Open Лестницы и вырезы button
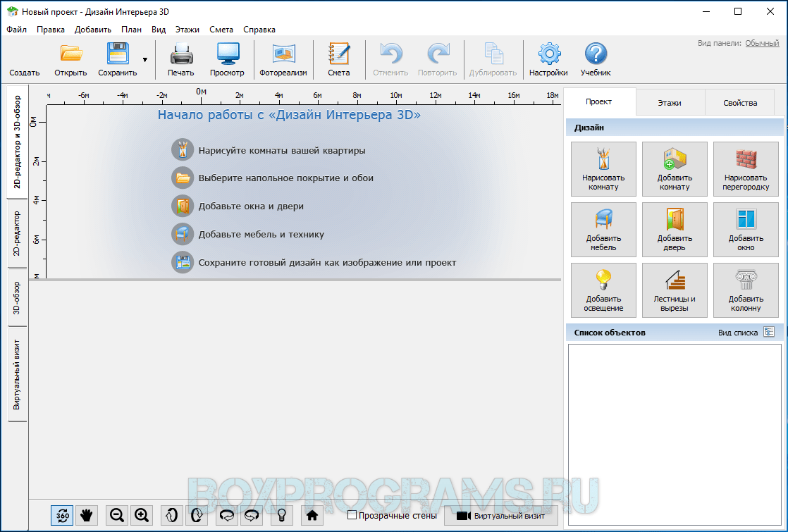Image resolution: width=788 pixels, height=532 pixels. click(x=675, y=290)
